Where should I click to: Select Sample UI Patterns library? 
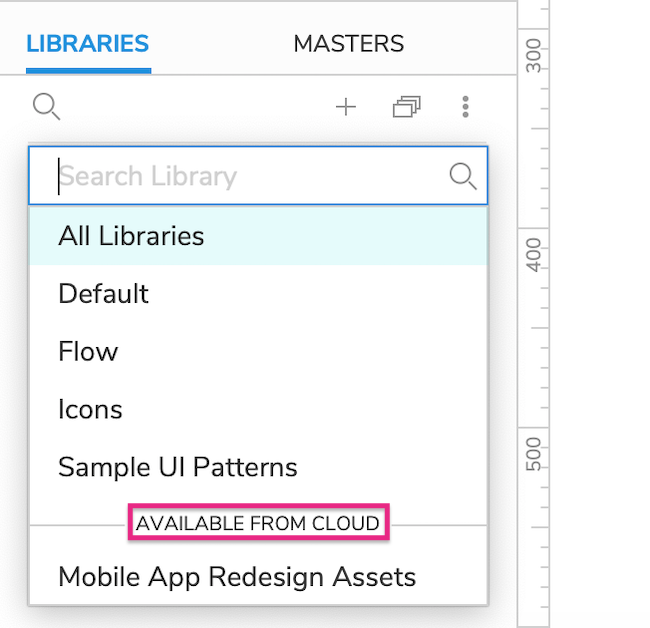pyautogui.click(x=258, y=467)
